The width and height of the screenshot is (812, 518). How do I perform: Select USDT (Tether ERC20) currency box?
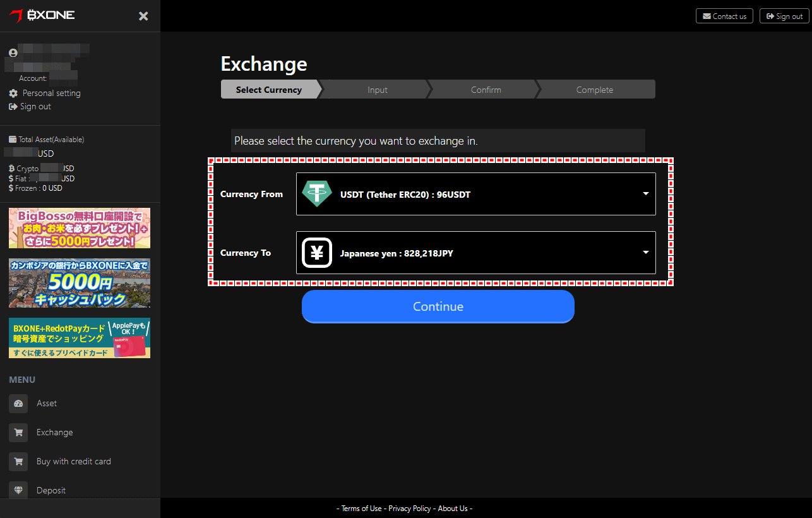(x=476, y=194)
